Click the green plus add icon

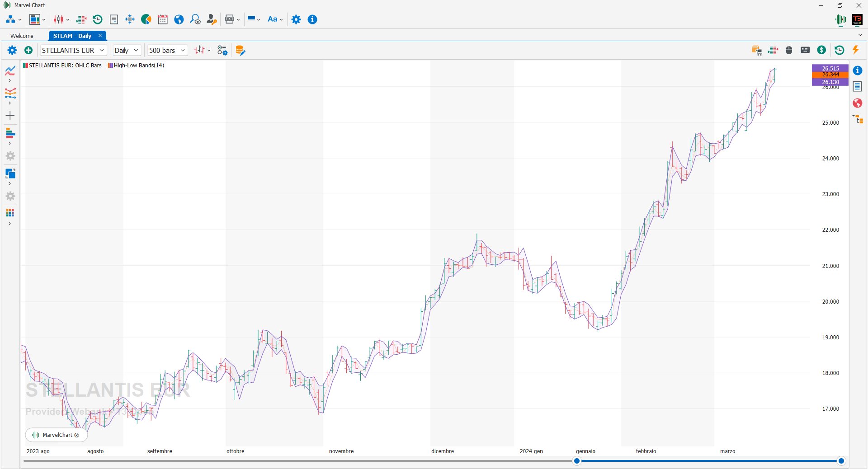[x=28, y=50]
